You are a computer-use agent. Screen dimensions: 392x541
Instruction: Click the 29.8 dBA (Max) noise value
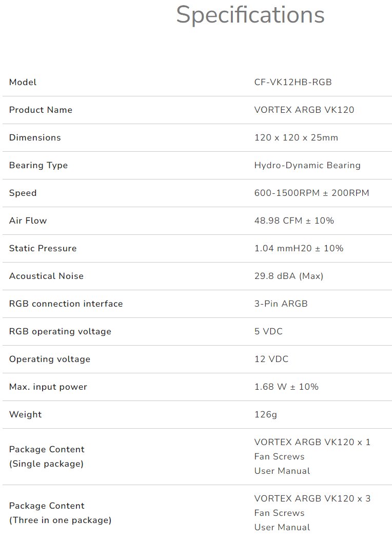pos(289,276)
